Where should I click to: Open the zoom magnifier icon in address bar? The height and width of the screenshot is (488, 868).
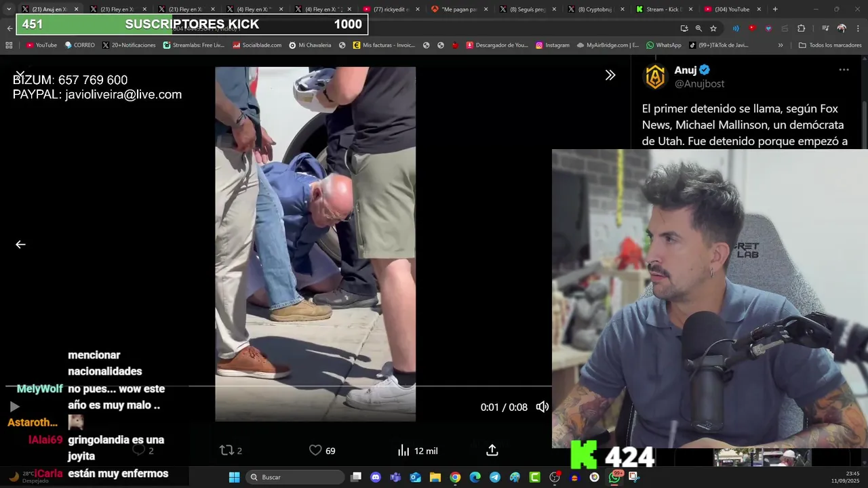pos(698,28)
